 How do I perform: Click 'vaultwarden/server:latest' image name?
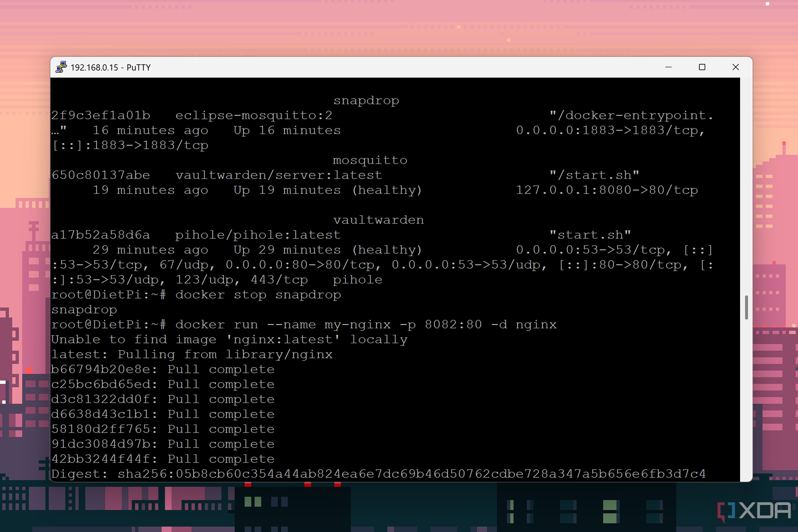click(279, 175)
